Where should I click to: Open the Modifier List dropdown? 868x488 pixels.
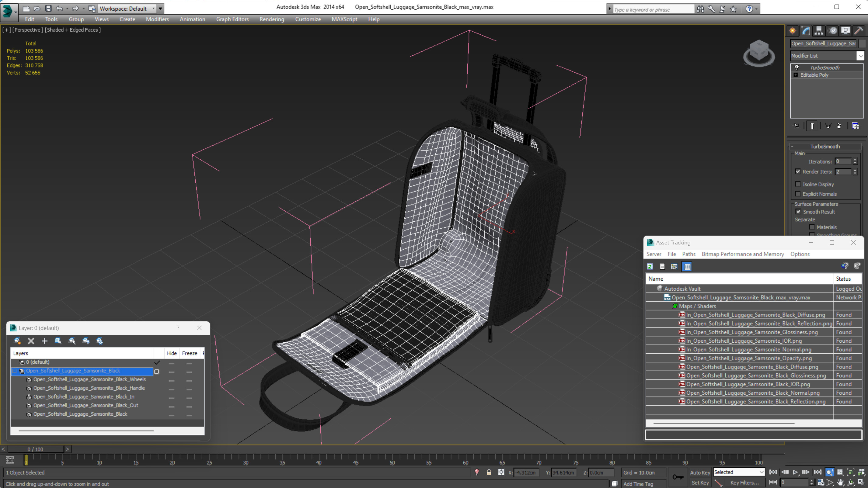point(861,56)
